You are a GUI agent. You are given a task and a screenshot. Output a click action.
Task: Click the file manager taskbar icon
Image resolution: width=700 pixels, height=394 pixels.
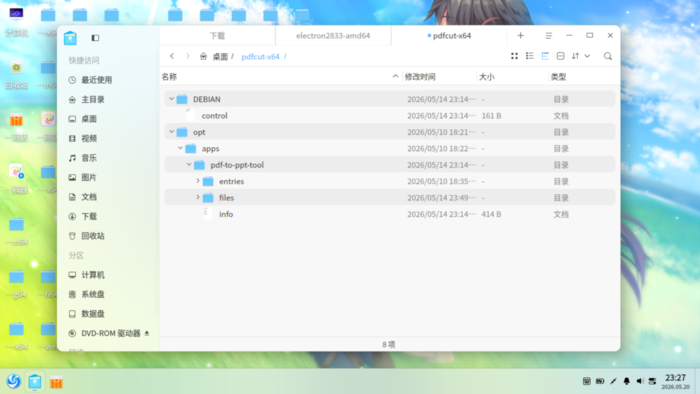click(35, 382)
